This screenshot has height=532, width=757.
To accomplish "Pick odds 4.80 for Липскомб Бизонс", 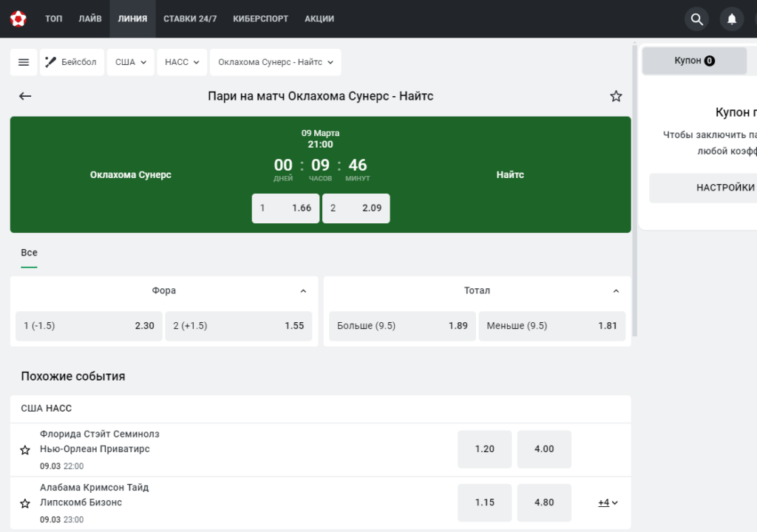I will [x=544, y=503].
